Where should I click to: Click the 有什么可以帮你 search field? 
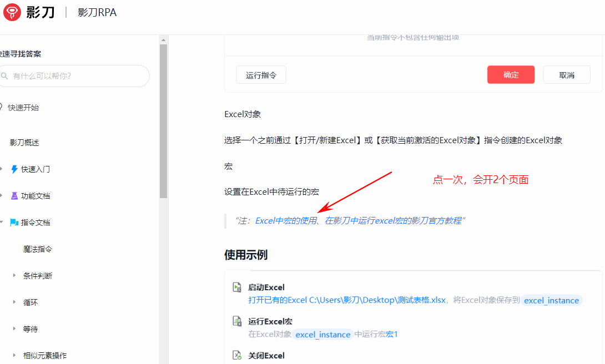75,76
